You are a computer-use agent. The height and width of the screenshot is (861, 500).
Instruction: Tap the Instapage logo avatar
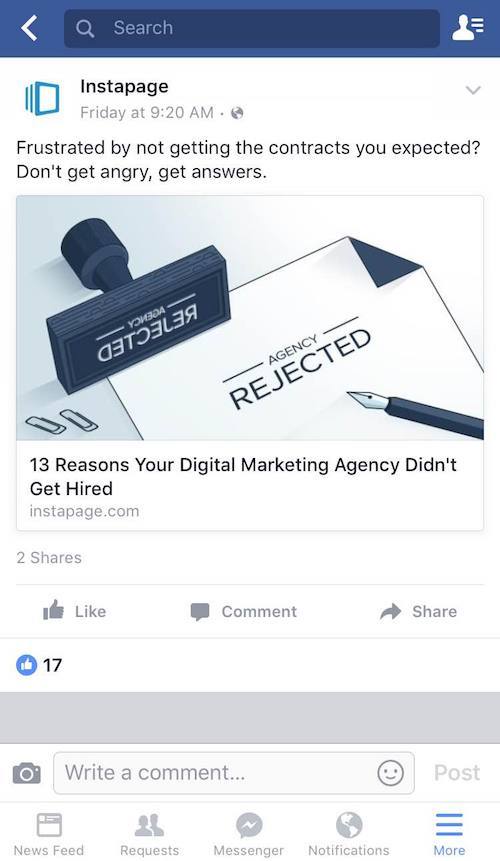42,99
